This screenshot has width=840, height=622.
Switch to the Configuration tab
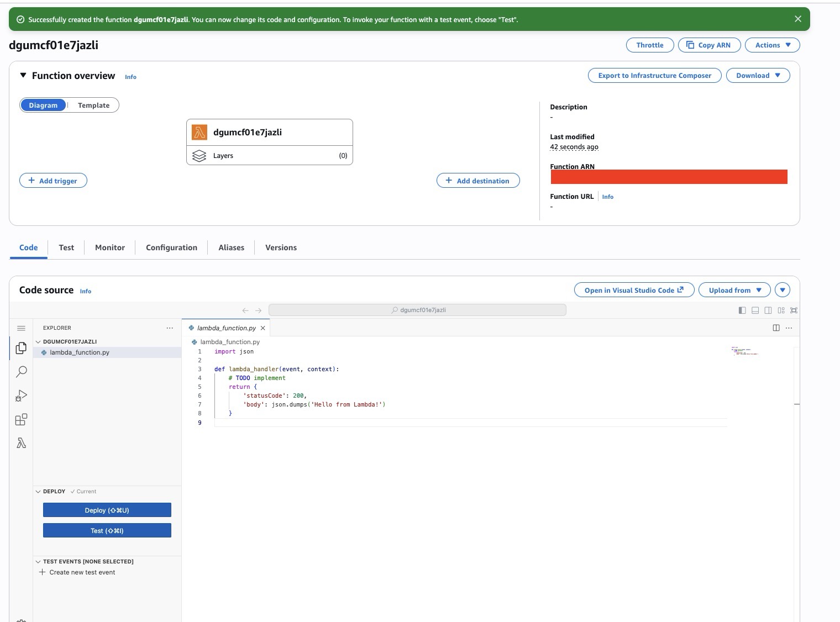(171, 247)
